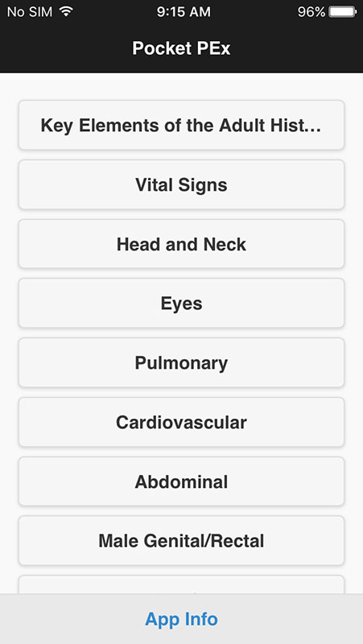Image resolution: width=363 pixels, height=644 pixels.
Task: Go to the Eyes exam section
Action: (x=181, y=303)
